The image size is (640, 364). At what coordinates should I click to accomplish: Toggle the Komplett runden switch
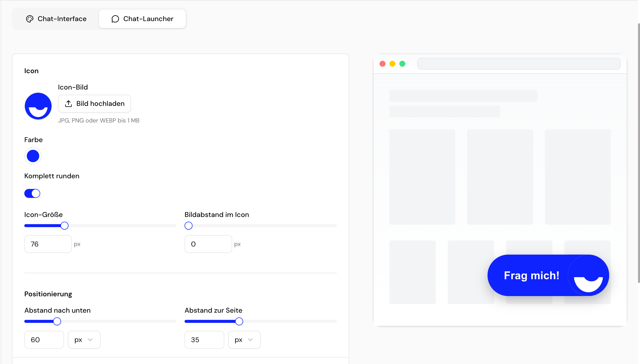click(x=32, y=193)
